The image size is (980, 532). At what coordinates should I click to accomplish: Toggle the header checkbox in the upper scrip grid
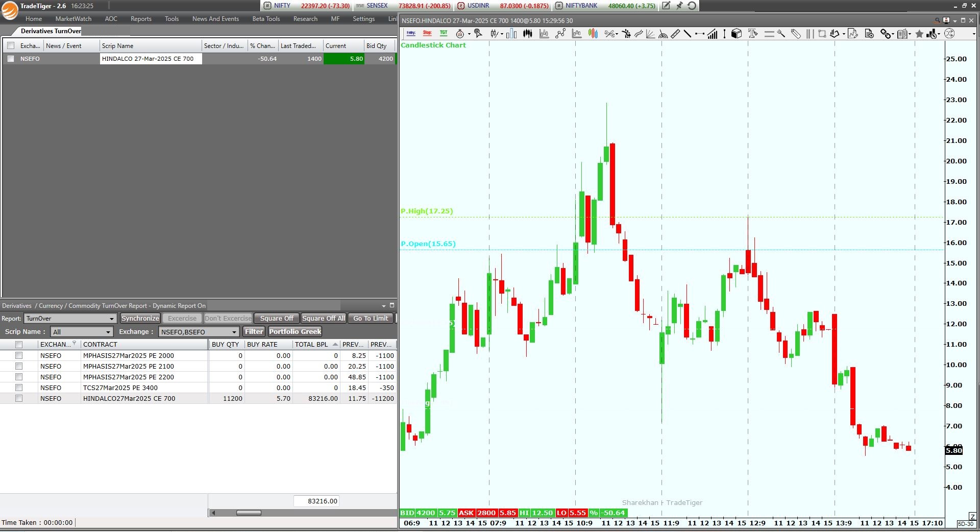click(x=11, y=45)
